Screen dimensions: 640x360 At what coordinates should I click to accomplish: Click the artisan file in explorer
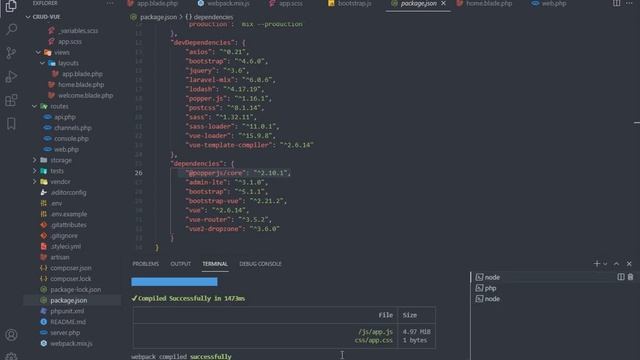click(x=60, y=257)
